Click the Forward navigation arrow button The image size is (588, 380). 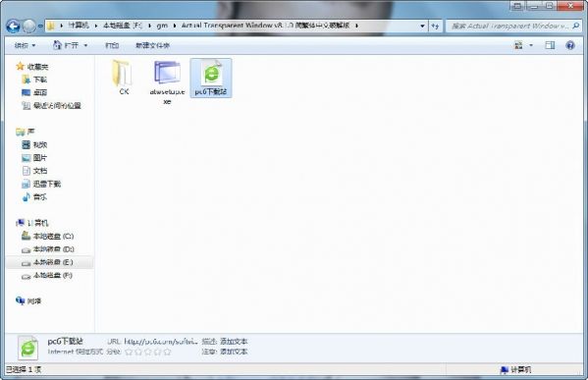[x=28, y=26]
